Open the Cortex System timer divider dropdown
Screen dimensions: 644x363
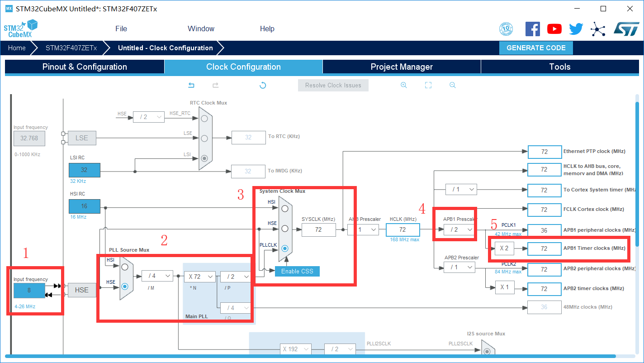coord(461,189)
